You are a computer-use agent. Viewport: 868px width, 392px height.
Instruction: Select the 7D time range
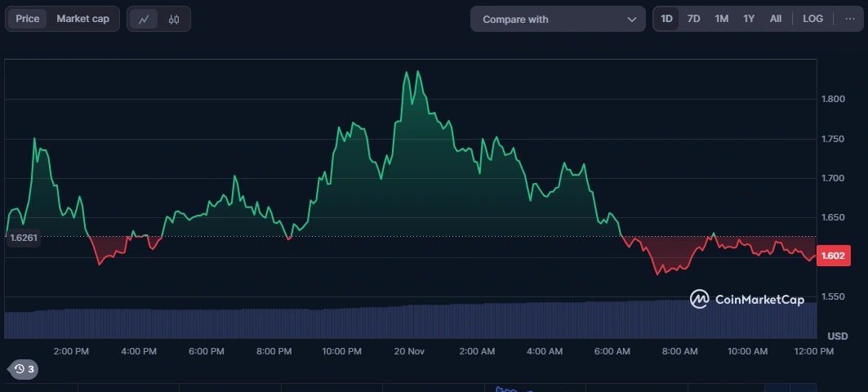[x=693, y=19]
